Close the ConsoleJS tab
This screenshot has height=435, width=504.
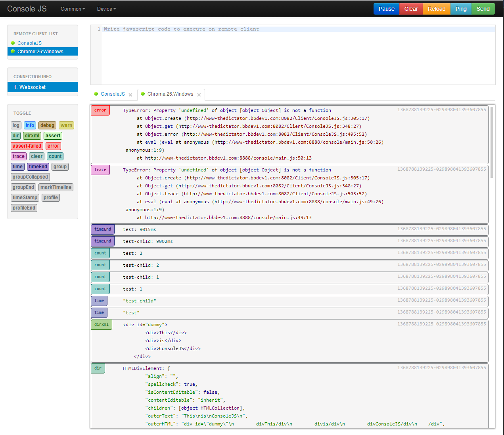click(130, 95)
